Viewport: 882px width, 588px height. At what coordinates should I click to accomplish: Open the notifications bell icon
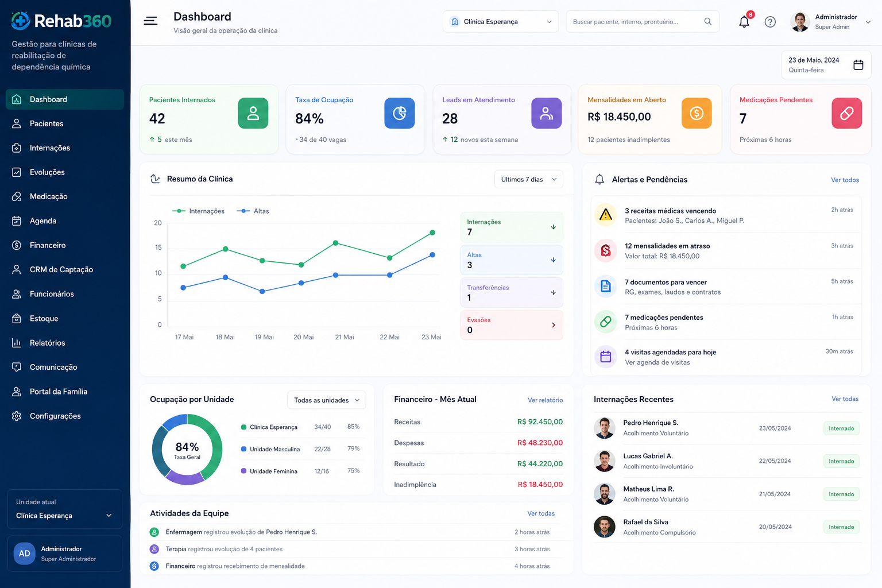click(x=744, y=22)
